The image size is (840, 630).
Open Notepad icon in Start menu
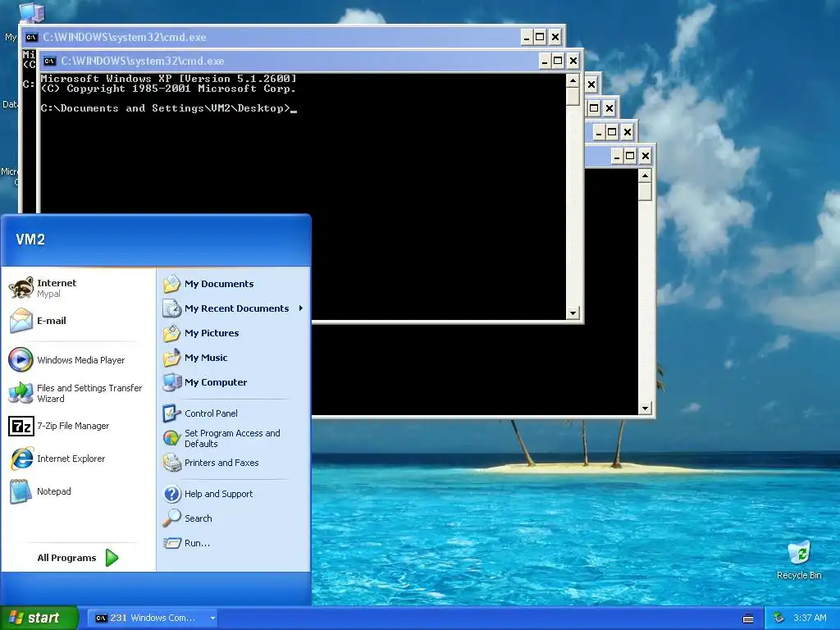21,491
